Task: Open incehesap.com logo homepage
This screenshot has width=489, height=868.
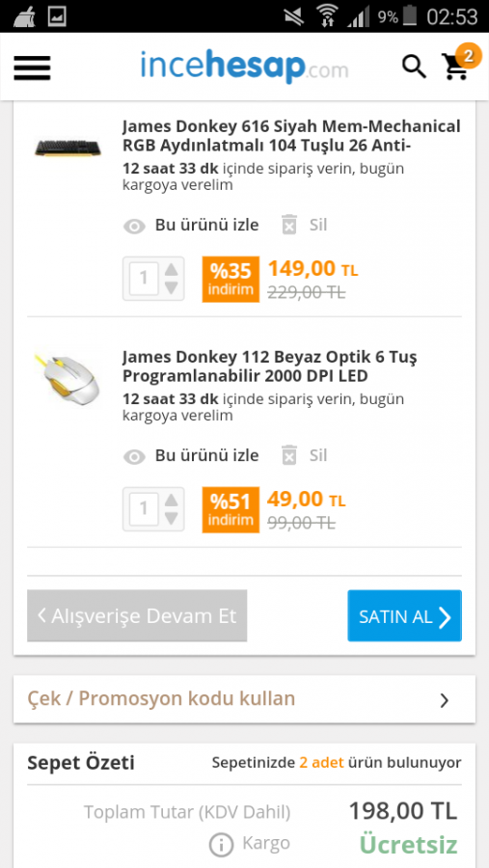Action: tap(244, 67)
